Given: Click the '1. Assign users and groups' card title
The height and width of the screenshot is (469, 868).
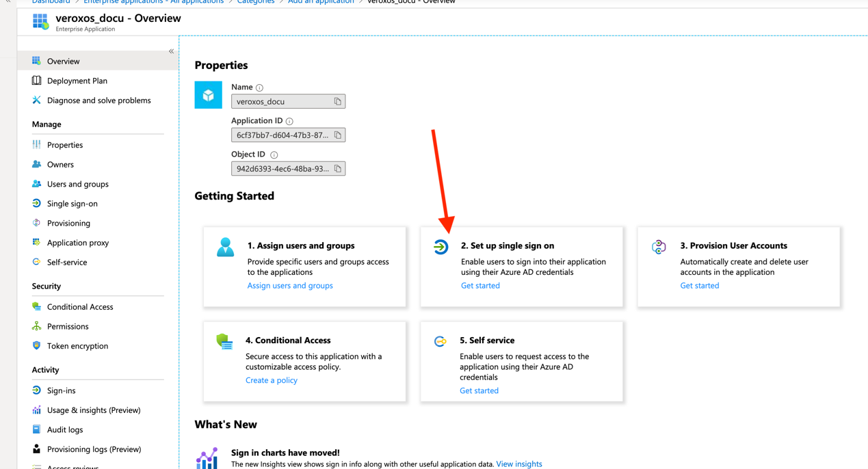Looking at the screenshot, I should 301,245.
